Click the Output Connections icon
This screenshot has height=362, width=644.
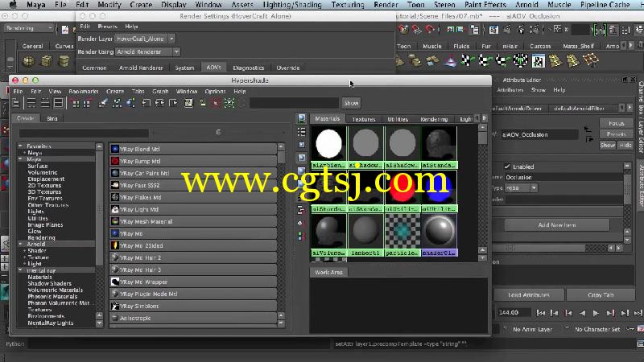point(173,103)
